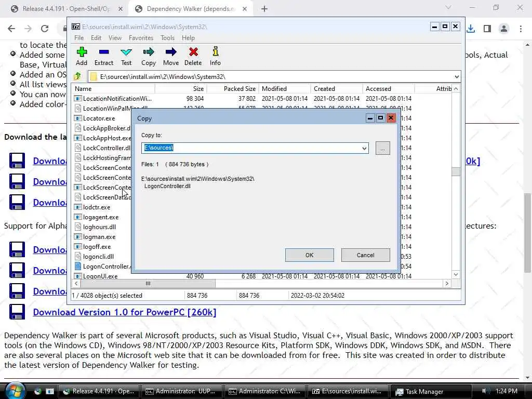Select loghours.dll in file list
Image resolution: width=532 pixels, height=399 pixels.
(x=99, y=227)
